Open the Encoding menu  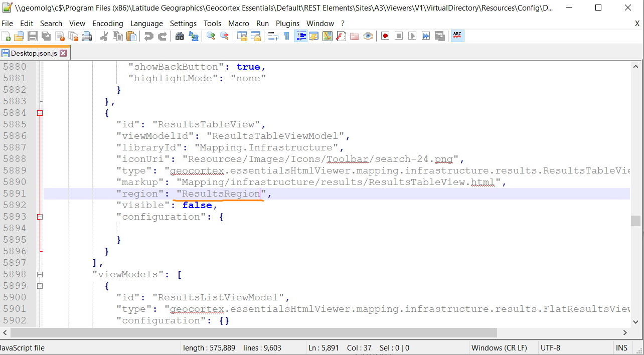107,24
